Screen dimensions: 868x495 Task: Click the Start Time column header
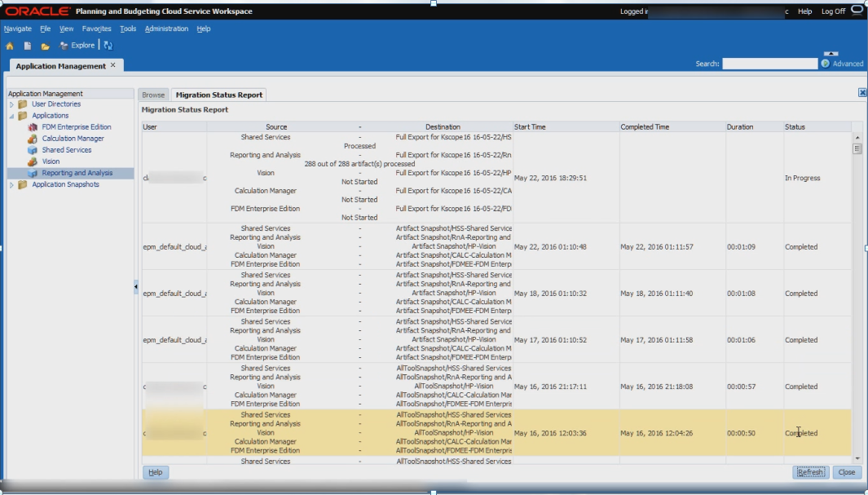pyautogui.click(x=566, y=126)
